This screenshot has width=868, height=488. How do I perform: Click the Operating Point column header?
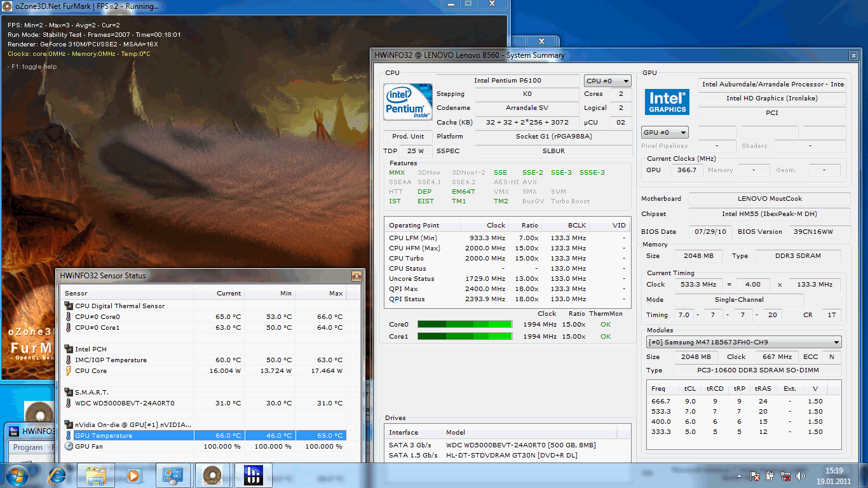(x=423, y=225)
